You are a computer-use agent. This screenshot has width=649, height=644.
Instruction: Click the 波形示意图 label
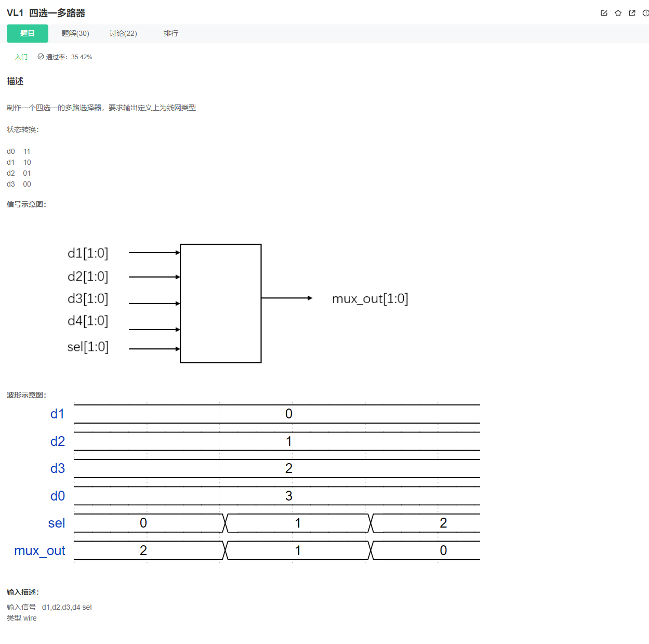click(x=27, y=395)
